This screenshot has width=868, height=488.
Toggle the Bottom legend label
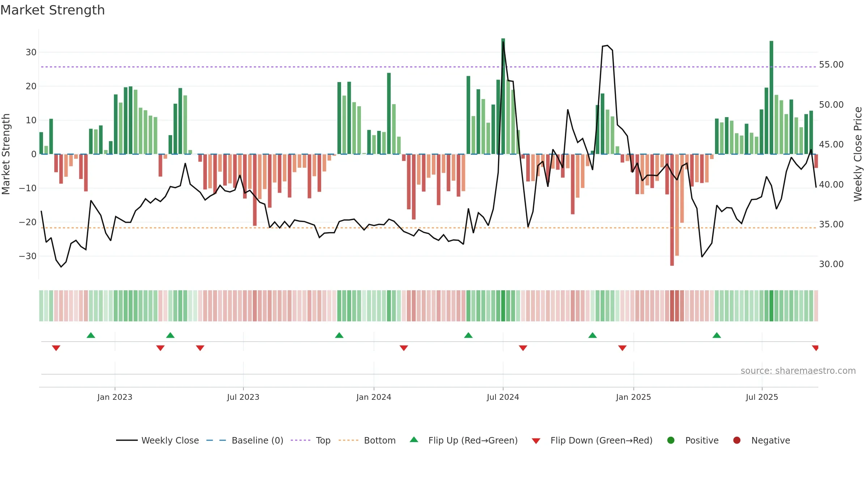click(380, 441)
